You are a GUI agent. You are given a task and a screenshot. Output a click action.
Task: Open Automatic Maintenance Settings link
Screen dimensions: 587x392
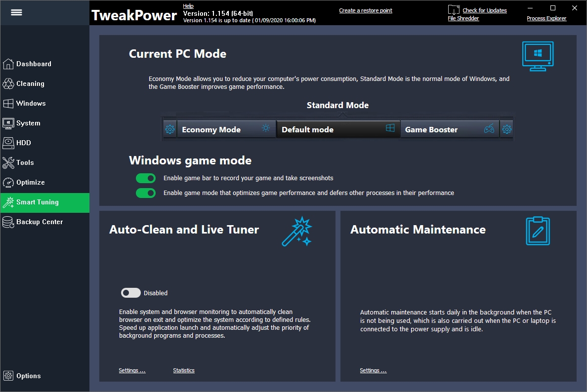(x=373, y=370)
